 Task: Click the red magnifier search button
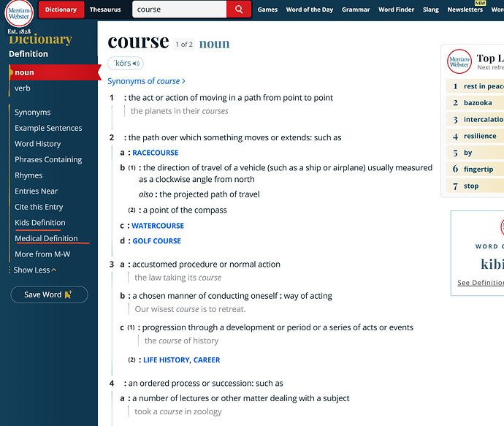239,9
